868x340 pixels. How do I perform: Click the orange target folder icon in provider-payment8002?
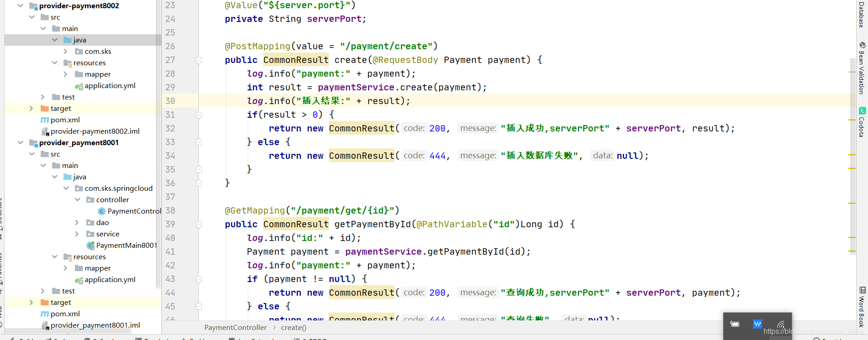point(45,109)
